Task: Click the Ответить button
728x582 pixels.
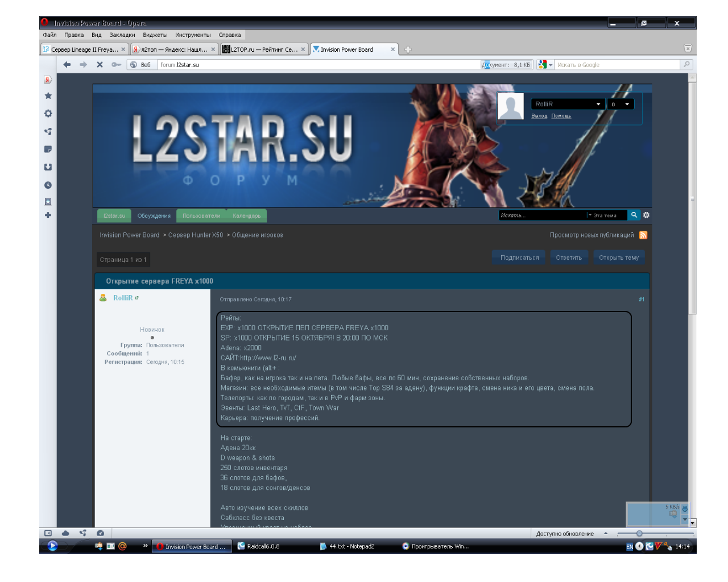Action: 569,257
